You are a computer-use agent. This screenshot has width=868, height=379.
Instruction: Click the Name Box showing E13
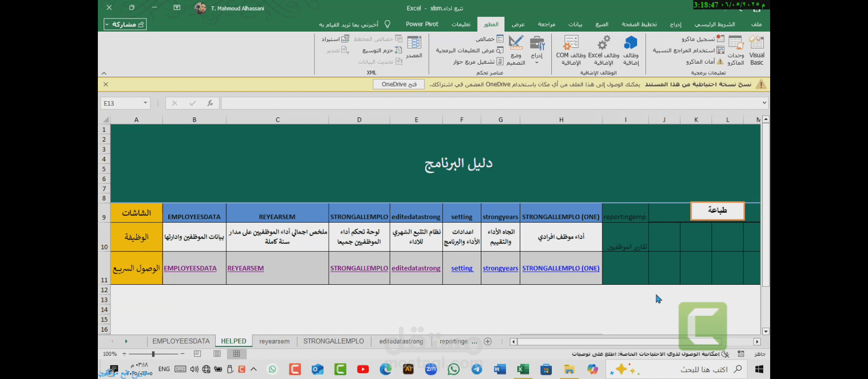[x=121, y=103]
